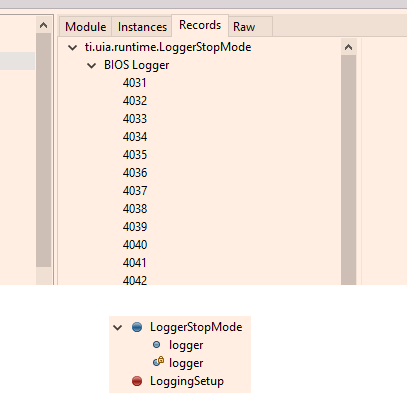Select record 4031

135,83
